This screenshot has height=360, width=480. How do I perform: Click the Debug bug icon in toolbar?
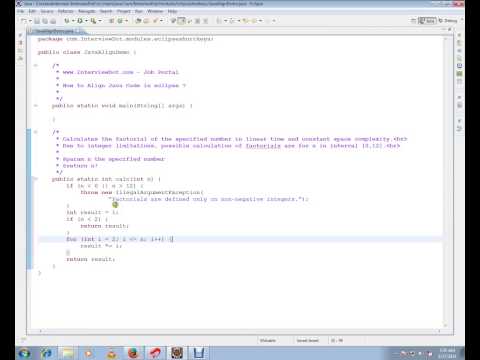click(67, 21)
